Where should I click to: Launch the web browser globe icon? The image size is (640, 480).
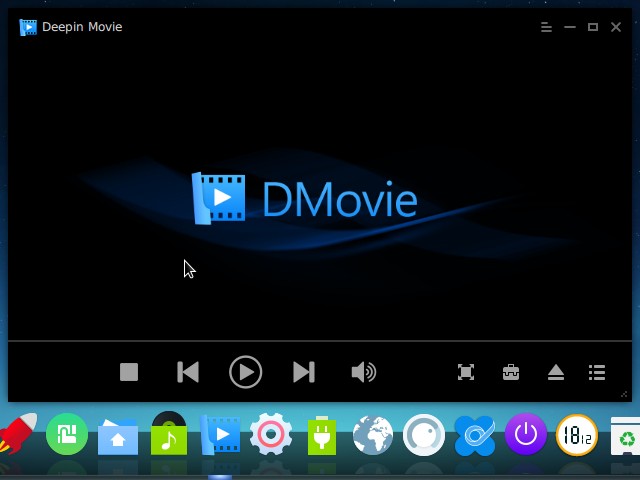click(x=373, y=435)
